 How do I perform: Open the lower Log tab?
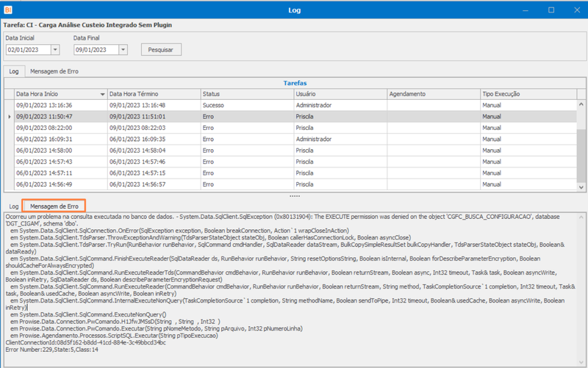[14, 206]
